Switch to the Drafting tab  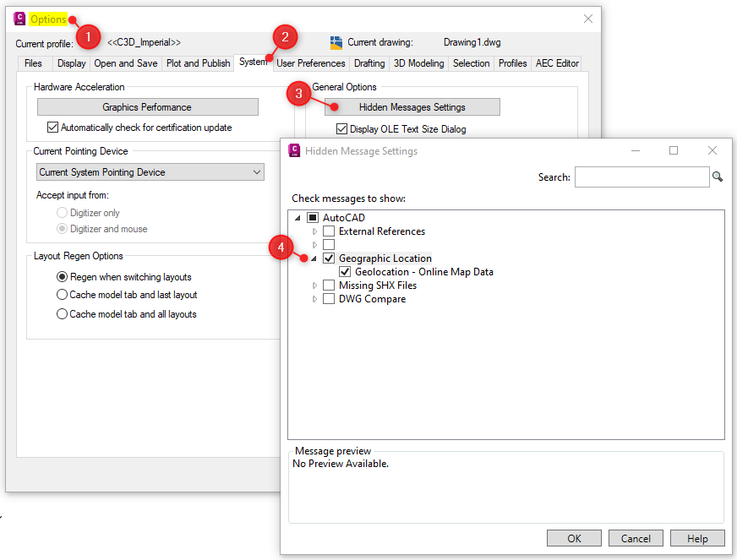369,63
